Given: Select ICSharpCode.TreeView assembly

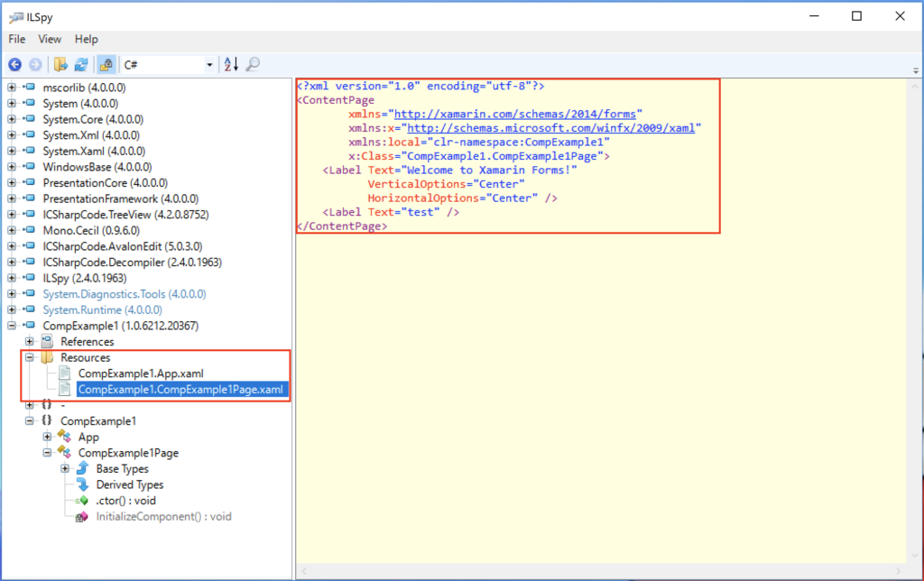Looking at the screenshot, I should (x=125, y=215).
